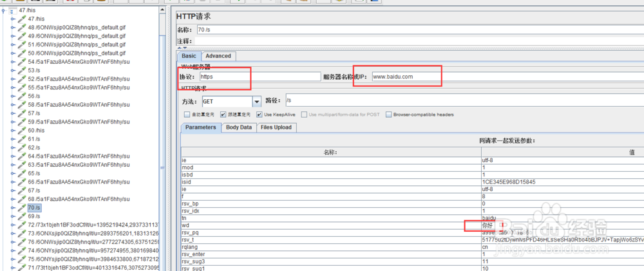
Task: Select tree row 73 /6ONXsjip0QIZ8tyhnq/it/u=2893756201
Action: pos(93,233)
